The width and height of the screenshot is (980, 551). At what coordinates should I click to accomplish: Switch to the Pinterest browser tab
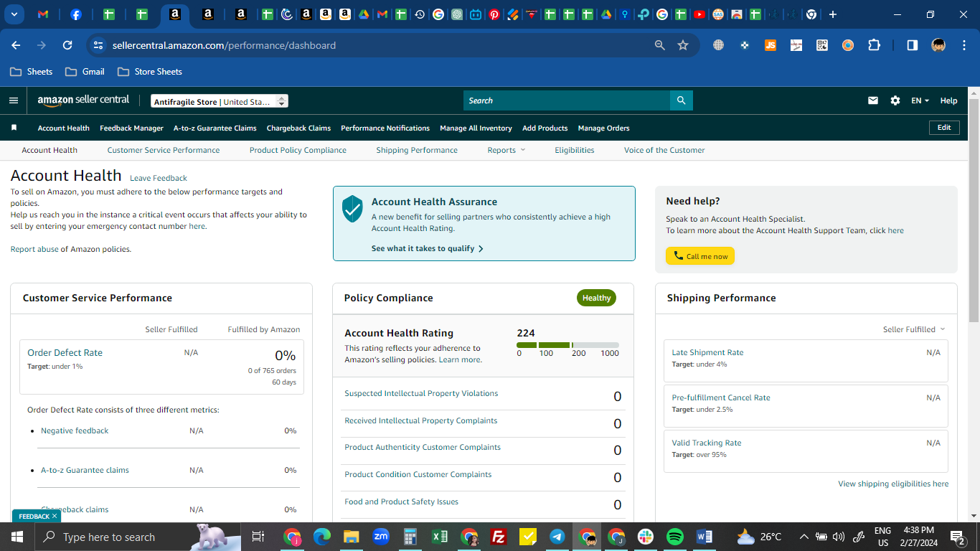494,14
